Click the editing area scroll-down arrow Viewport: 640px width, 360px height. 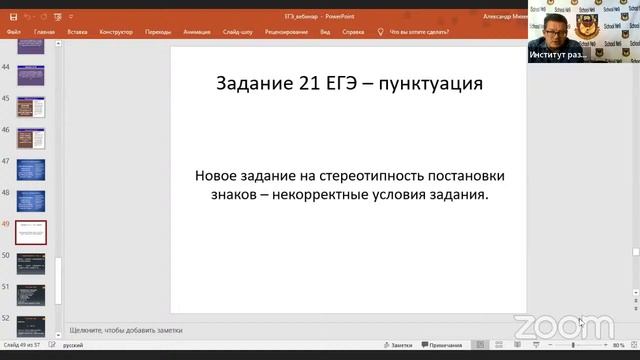coord(636,293)
